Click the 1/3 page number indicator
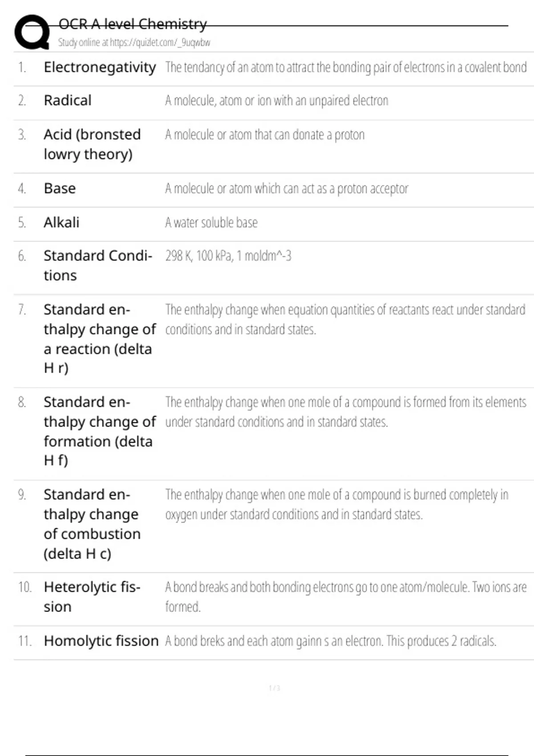Viewport: 534px width, 756px height. pyautogui.click(x=275, y=688)
